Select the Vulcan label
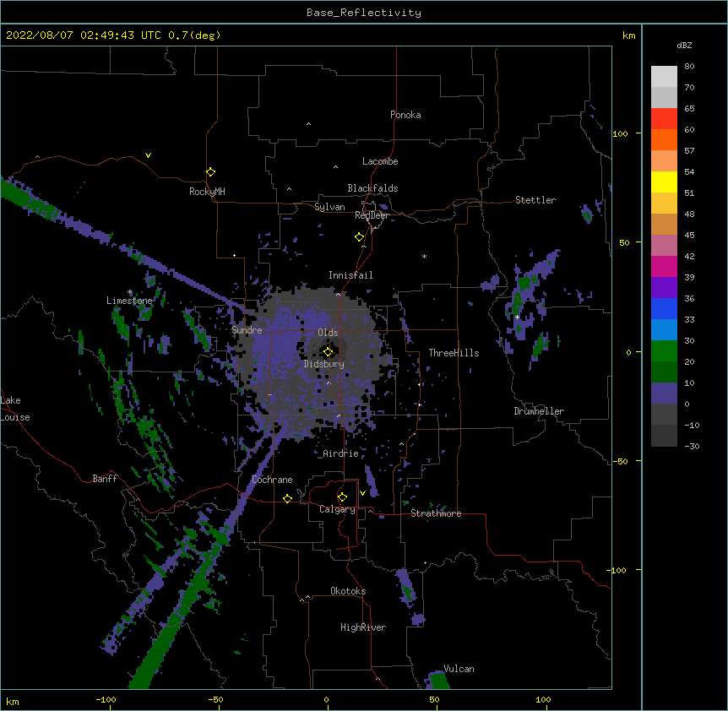728x711 pixels. pos(459,669)
